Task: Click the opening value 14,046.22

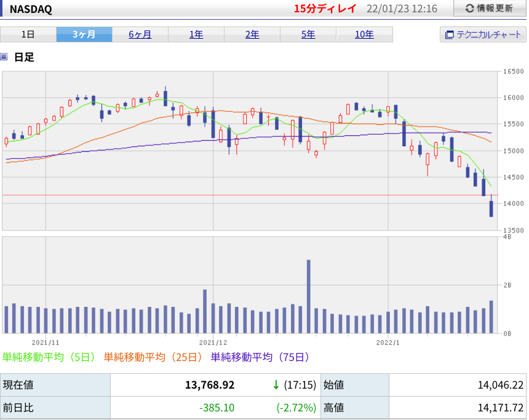Action: [500, 385]
